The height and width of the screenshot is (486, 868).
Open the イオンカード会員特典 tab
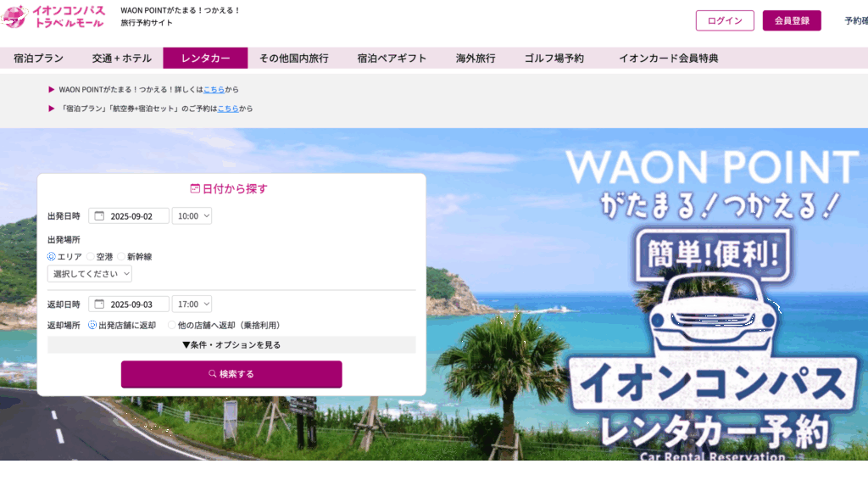point(668,59)
